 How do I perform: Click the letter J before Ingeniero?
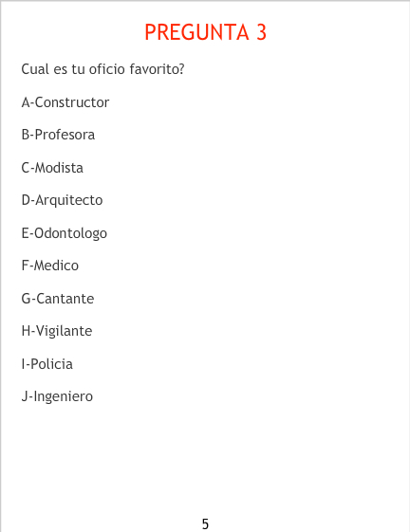(25, 396)
